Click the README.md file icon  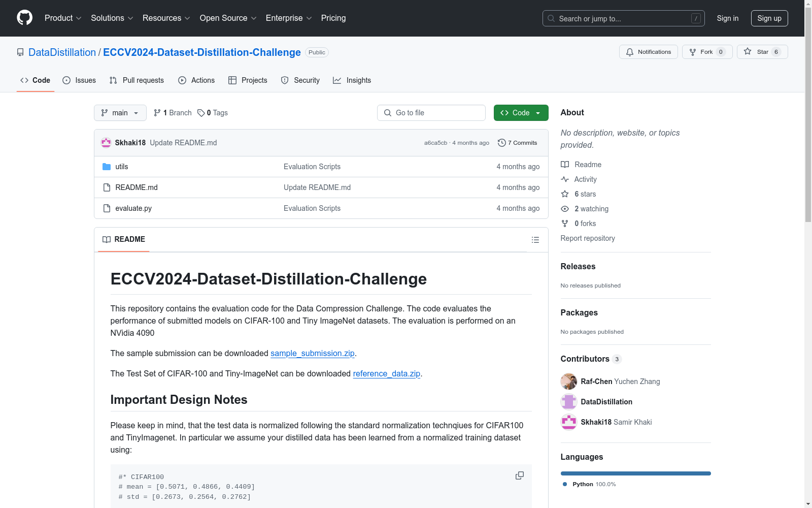(x=107, y=187)
